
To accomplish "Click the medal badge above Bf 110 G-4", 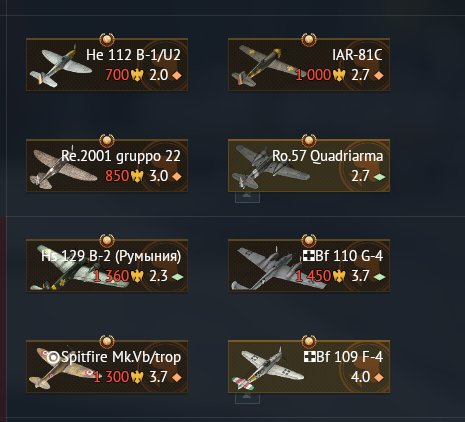I will pyautogui.click(x=309, y=240).
